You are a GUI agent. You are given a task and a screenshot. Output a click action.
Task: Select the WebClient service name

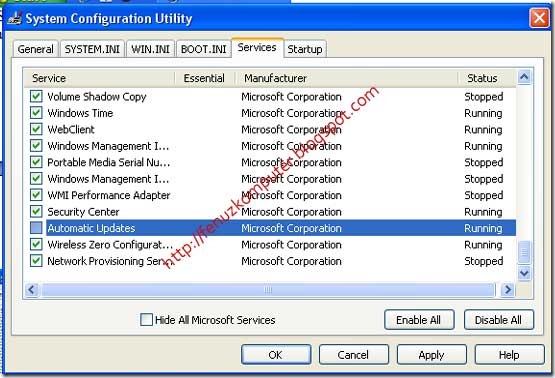point(71,130)
